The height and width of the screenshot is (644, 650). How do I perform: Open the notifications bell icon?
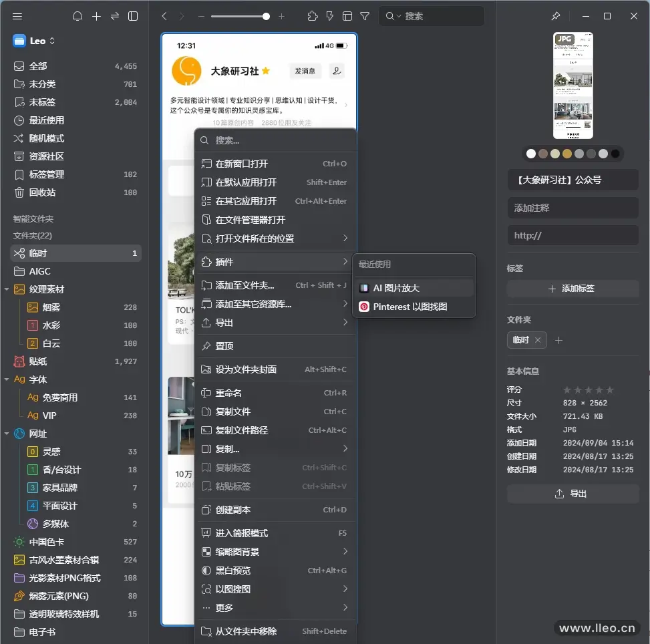click(77, 15)
